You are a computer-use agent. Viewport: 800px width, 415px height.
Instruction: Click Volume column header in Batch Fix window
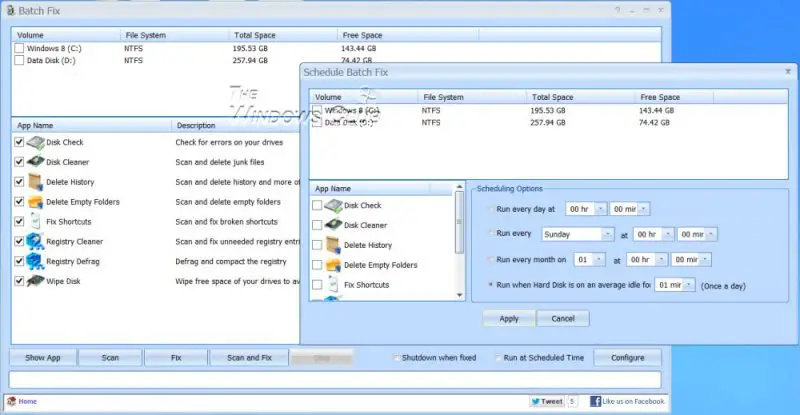click(x=66, y=35)
